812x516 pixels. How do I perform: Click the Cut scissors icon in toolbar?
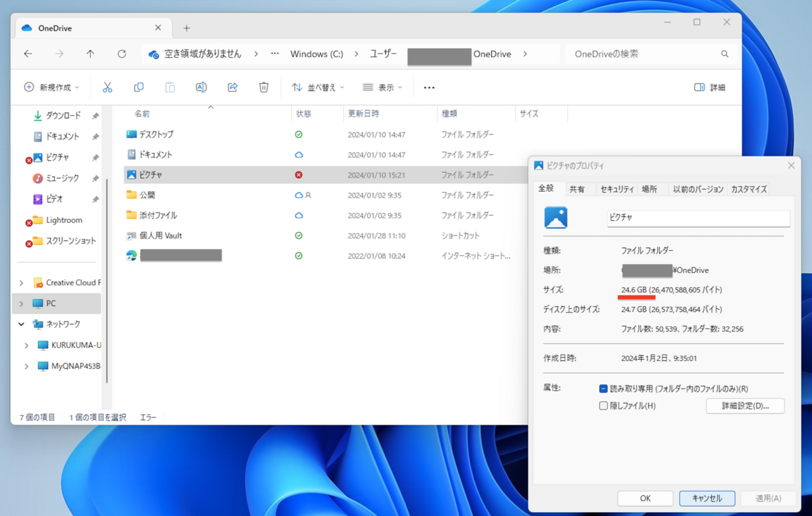[x=108, y=87]
